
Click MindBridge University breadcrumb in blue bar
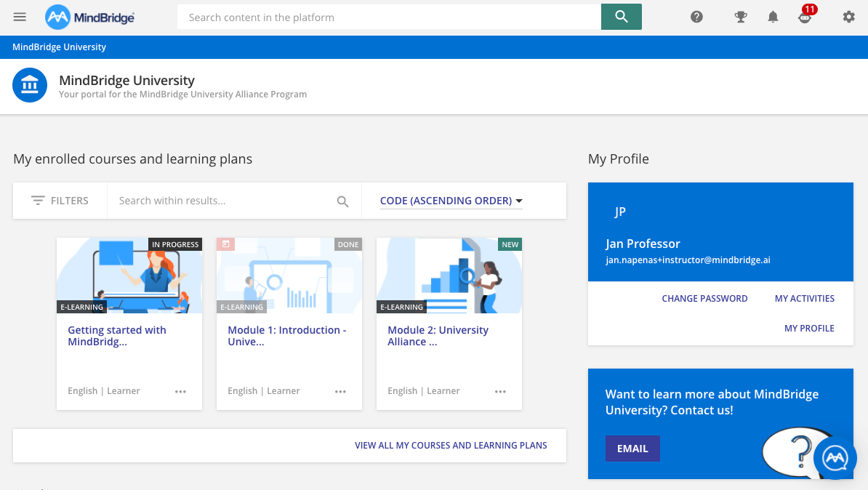(59, 47)
